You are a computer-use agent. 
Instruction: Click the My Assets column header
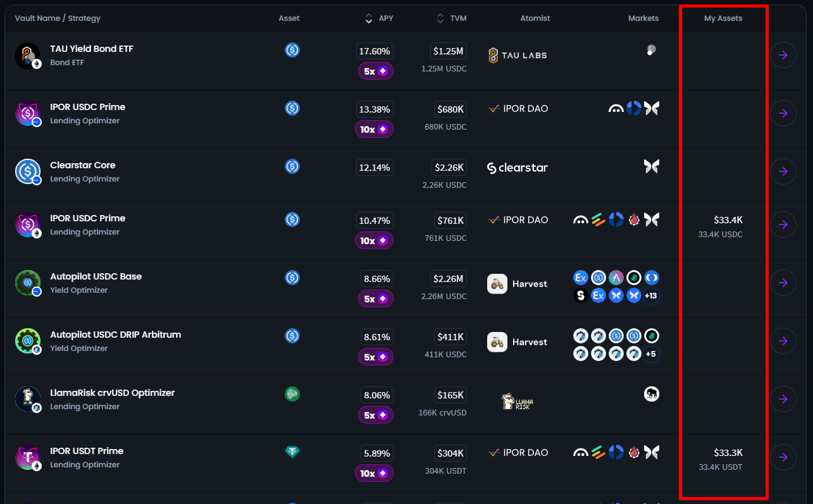tap(723, 18)
